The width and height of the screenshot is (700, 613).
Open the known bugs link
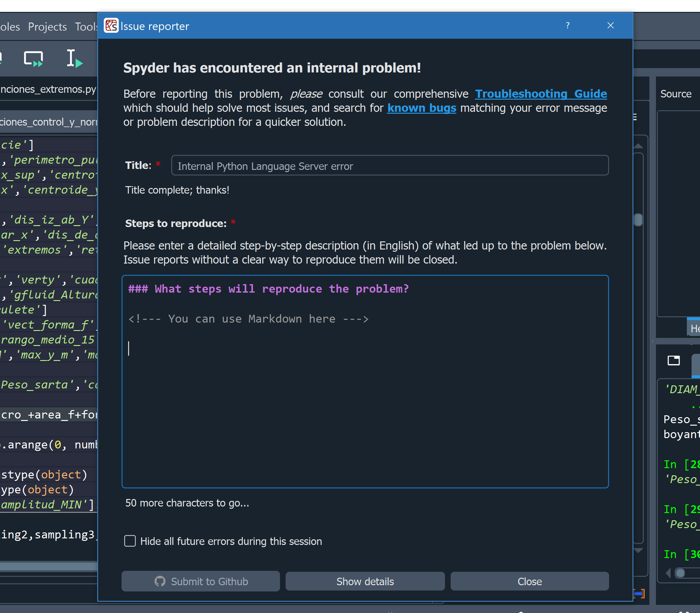(421, 108)
